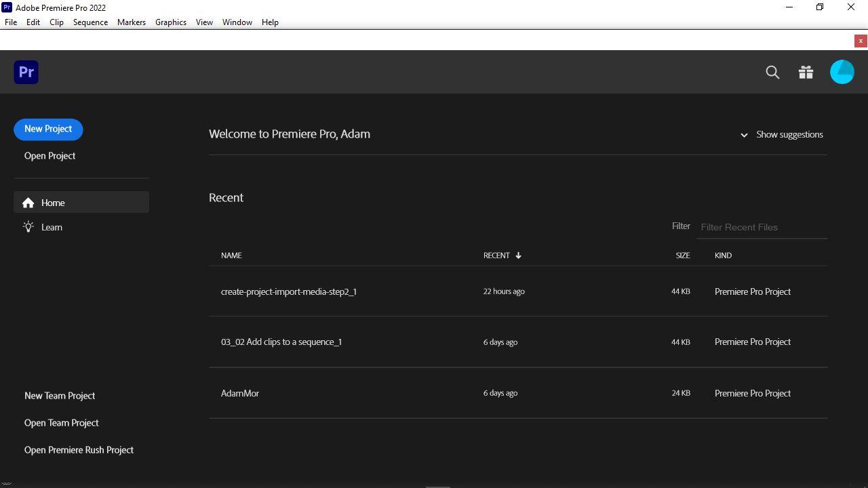The height and width of the screenshot is (488, 868).
Task: Click the Filter Recent Files field
Action: [x=762, y=227]
